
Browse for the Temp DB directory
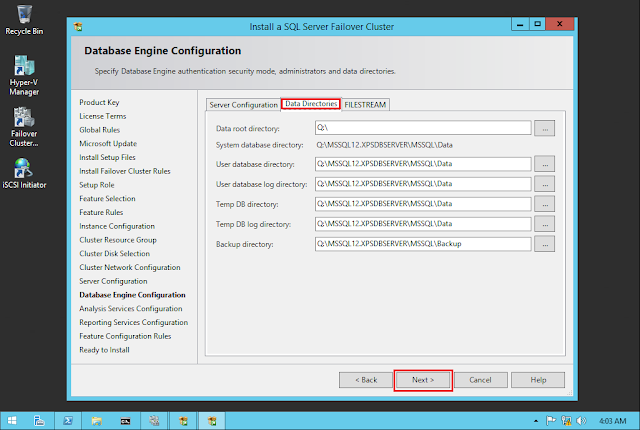pos(545,204)
